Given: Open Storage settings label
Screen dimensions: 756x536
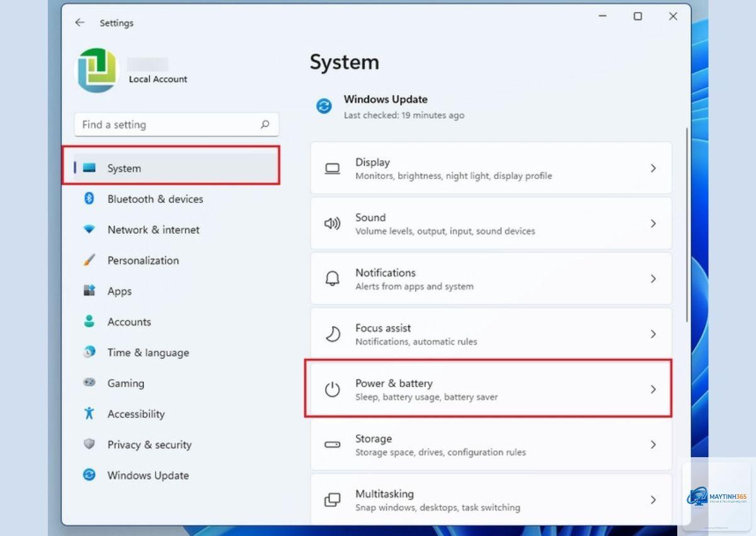Looking at the screenshot, I should 374,438.
